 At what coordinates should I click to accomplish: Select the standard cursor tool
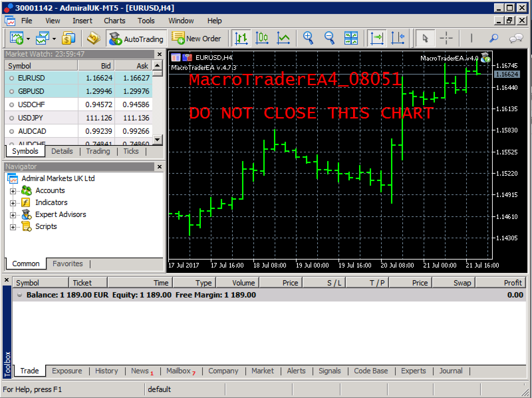pyautogui.click(x=425, y=39)
